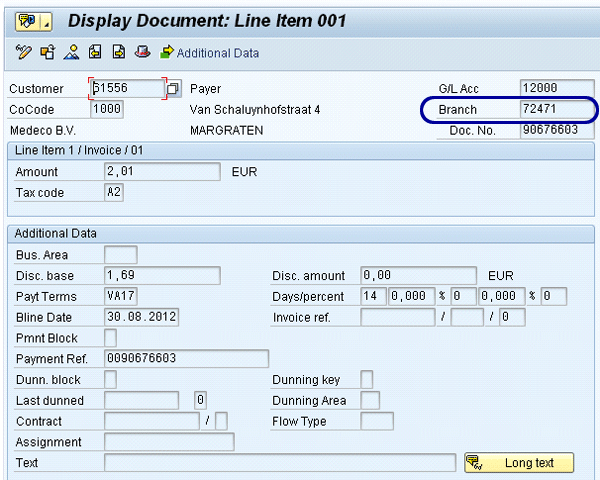Go to previous line item icon
The height and width of the screenshot is (480, 600).
[x=95, y=52]
